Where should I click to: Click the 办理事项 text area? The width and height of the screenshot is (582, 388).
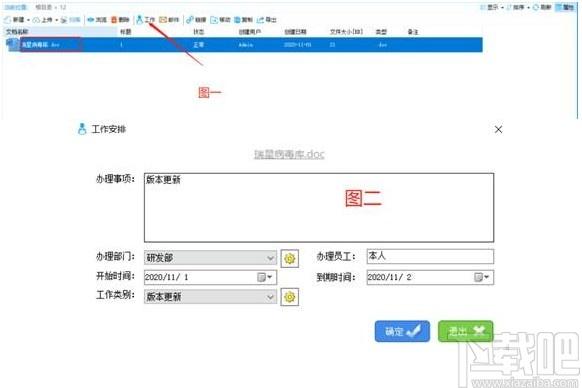pos(319,208)
